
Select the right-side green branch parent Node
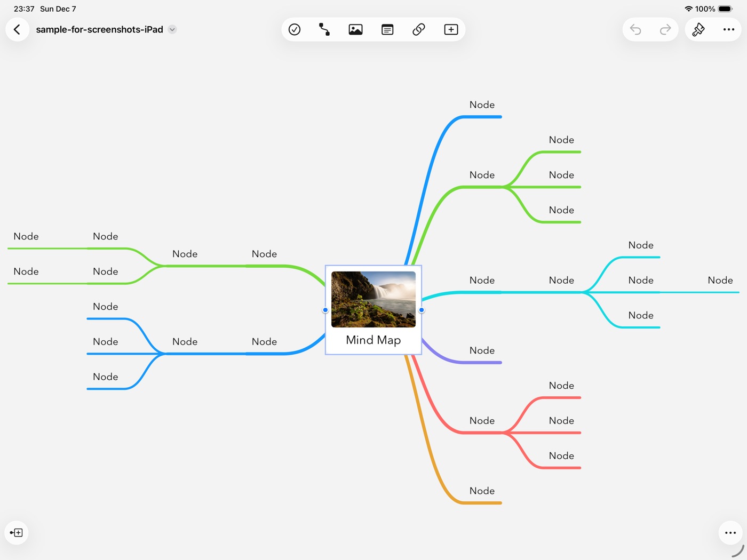click(x=482, y=175)
